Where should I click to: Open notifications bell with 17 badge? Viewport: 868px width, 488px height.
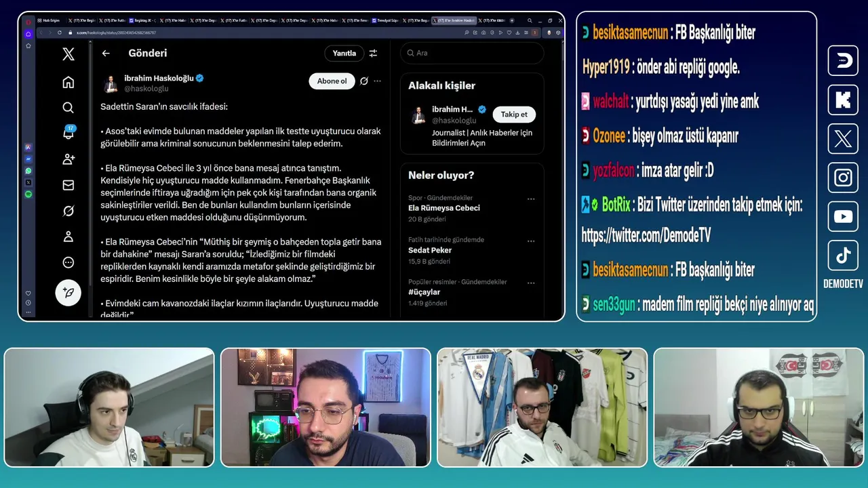pyautogui.click(x=68, y=132)
